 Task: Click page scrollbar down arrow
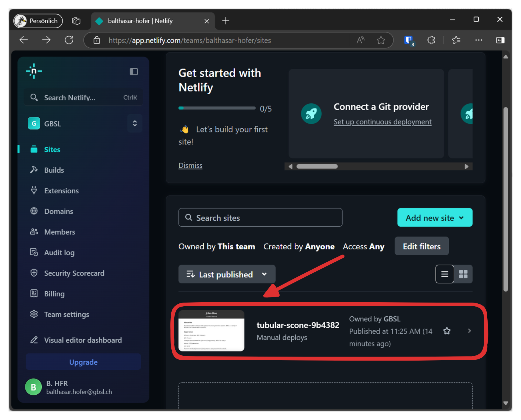point(506,403)
